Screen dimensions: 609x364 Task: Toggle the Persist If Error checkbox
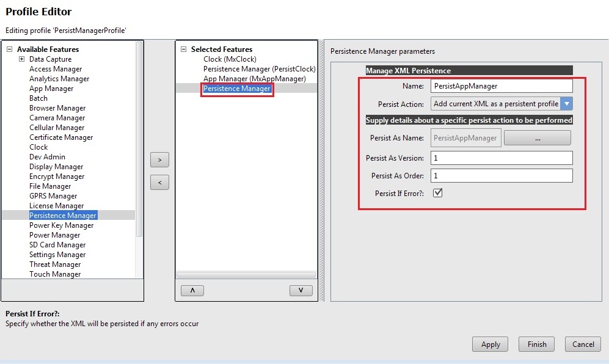[437, 193]
